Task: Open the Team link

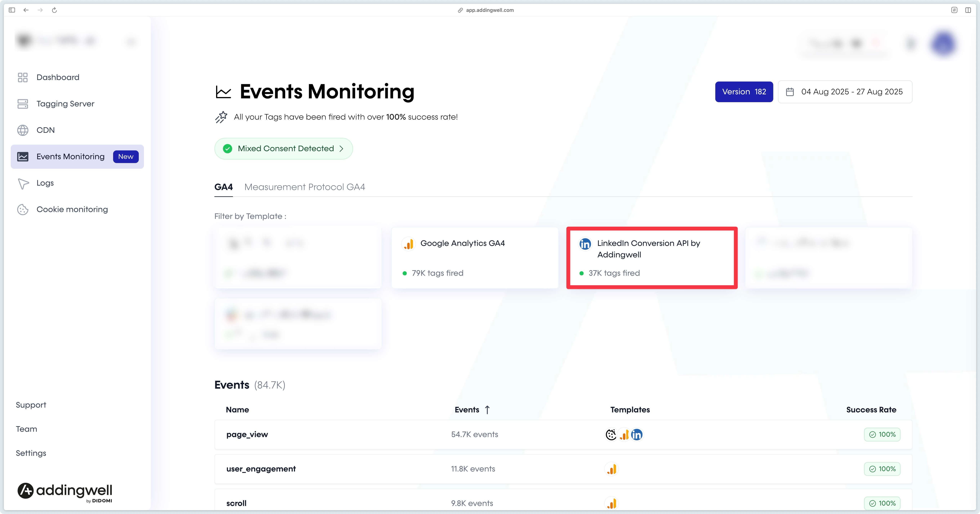Action: click(26, 429)
